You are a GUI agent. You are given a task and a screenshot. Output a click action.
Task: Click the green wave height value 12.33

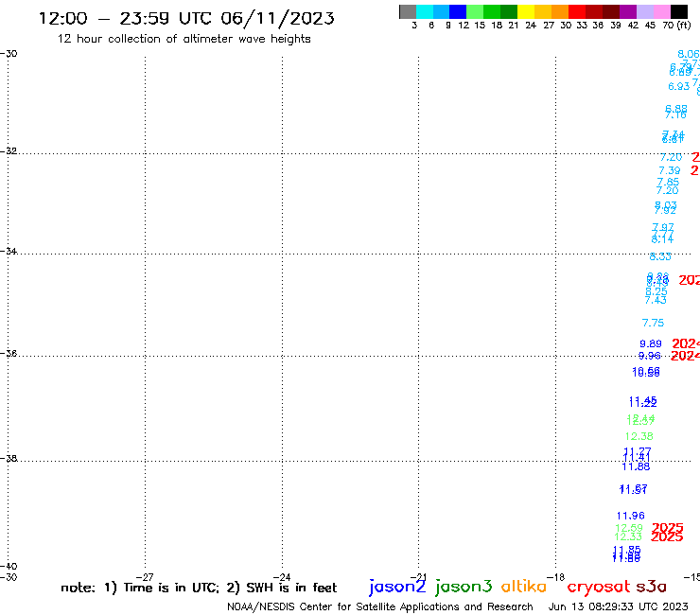(628, 536)
